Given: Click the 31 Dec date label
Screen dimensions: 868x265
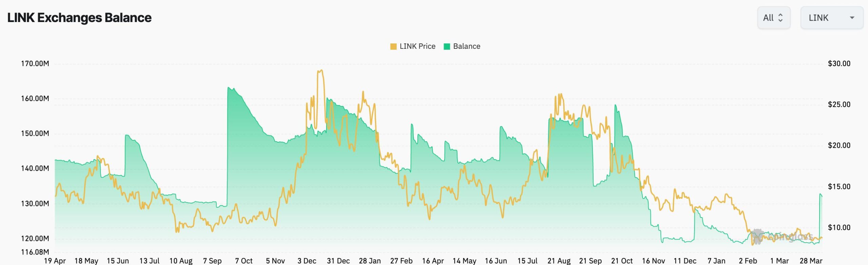Looking at the screenshot, I should click(x=338, y=261).
